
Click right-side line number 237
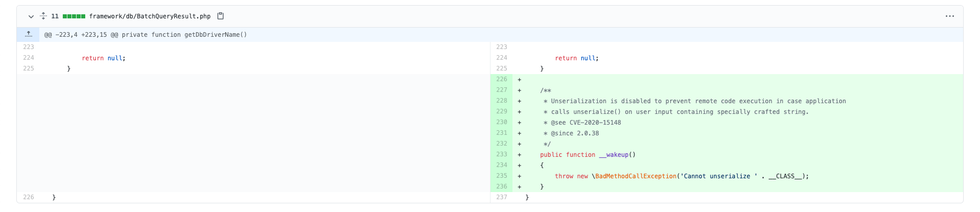pos(501,197)
